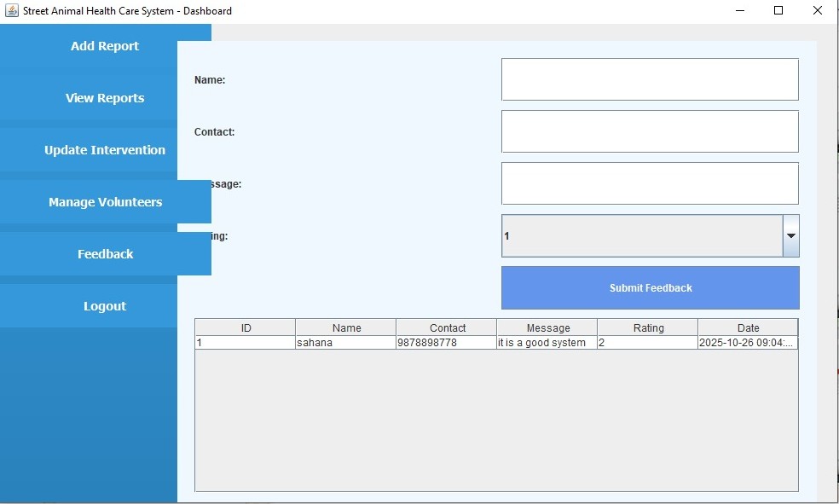Open Manage Volunteers
This screenshot has width=839, height=504.
104,202
